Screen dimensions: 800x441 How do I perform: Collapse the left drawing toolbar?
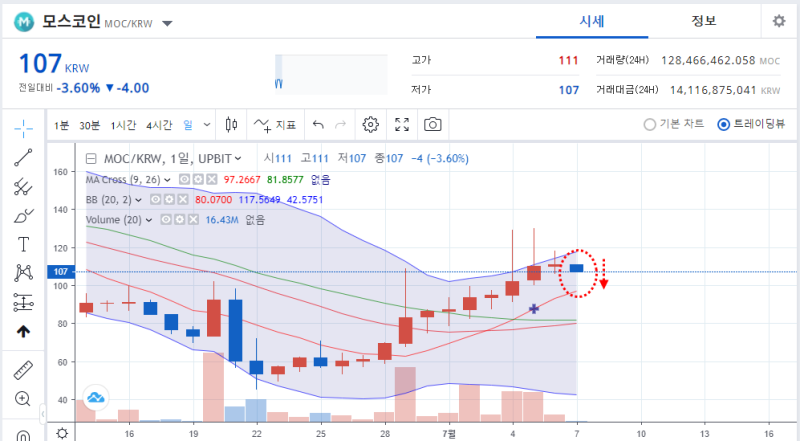click(43, 413)
